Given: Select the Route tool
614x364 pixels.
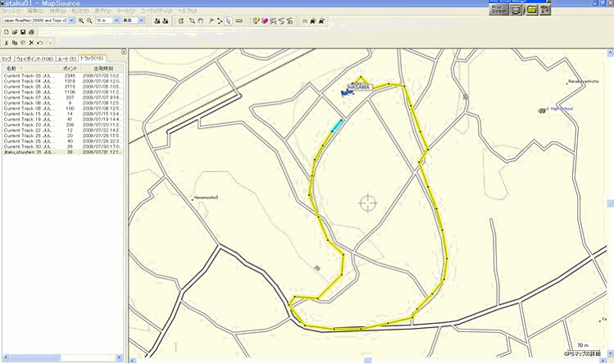Looking at the screenshot, I should pyautogui.click(x=220, y=20).
